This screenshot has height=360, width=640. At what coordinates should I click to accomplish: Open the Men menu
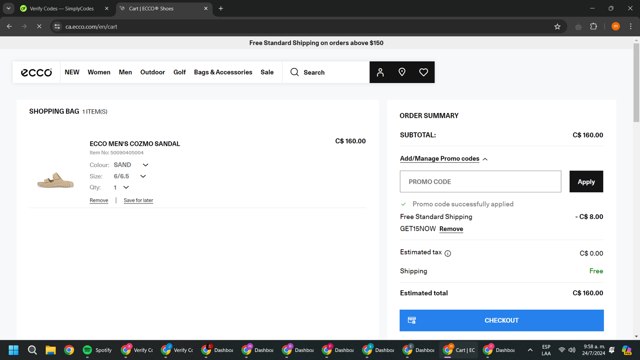click(x=125, y=72)
